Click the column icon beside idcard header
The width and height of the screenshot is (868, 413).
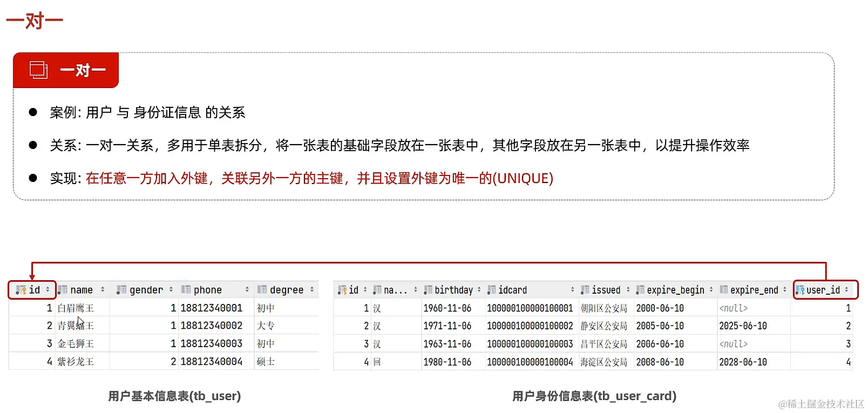coord(491,290)
